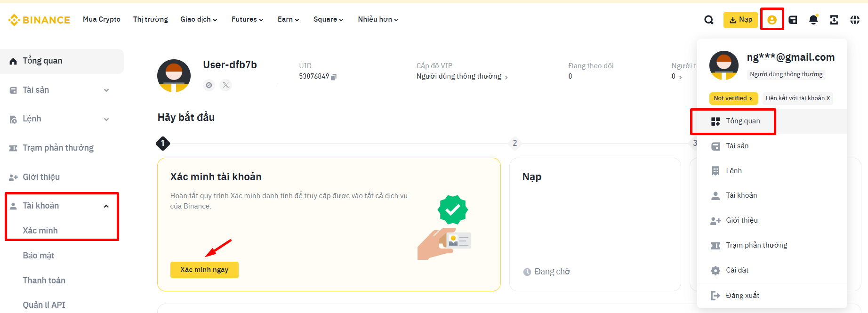Image resolution: width=868 pixels, height=313 pixels.
Task: Select Xác minh under Tài khoản
Action: pyautogui.click(x=40, y=231)
